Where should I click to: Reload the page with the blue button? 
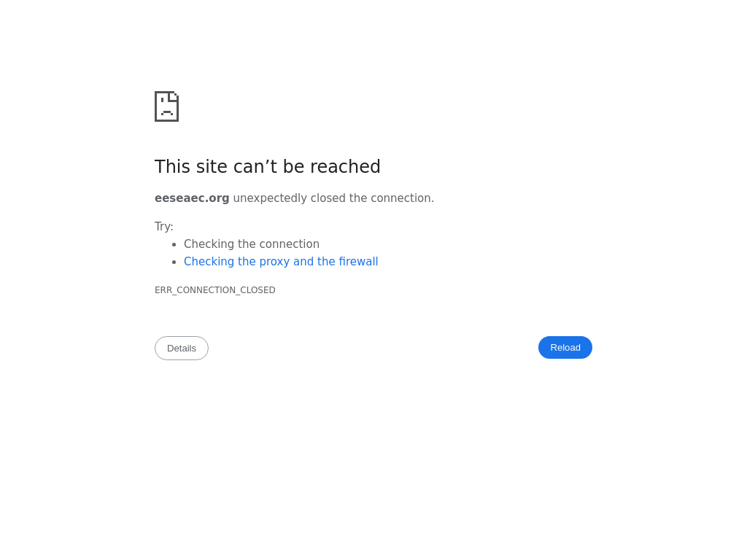[x=565, y=348]
